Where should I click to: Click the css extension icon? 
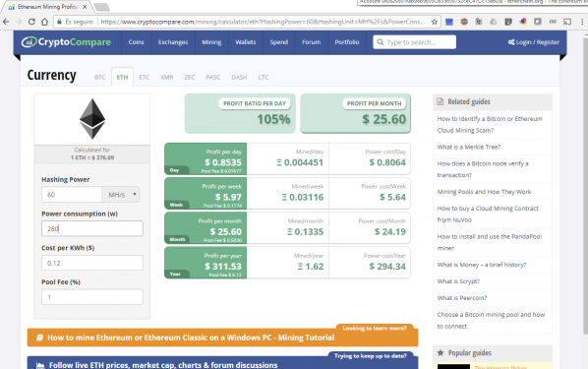click(553, 22)
